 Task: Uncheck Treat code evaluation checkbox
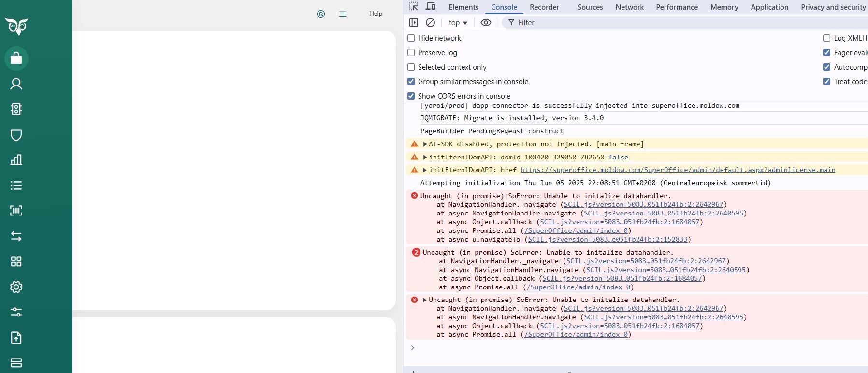[x=827, y=82]
